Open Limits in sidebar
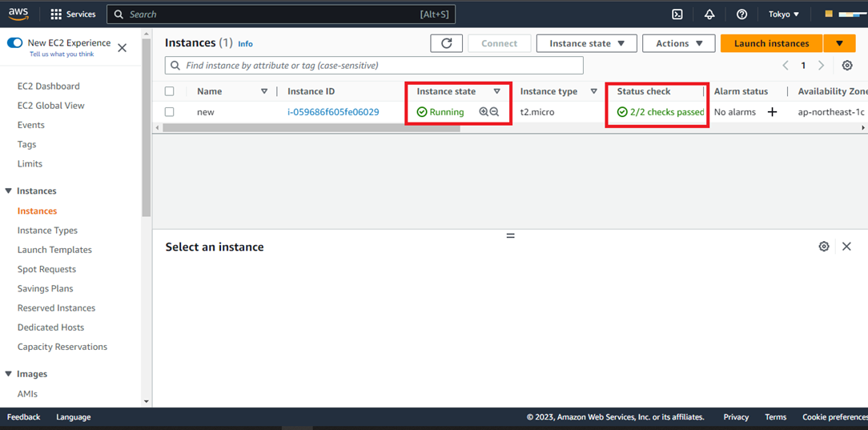This screenshot has width=868, height=430. tap(30, 163)
